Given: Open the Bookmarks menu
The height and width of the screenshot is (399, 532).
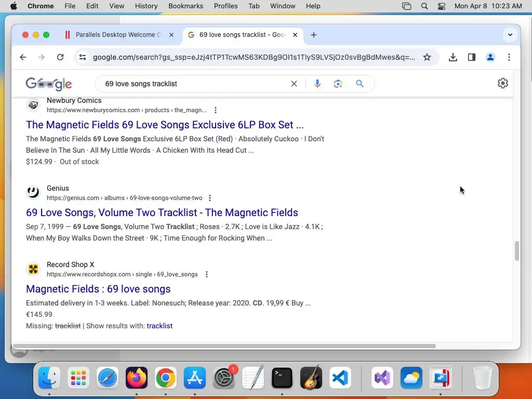Looking at the screenshot, I should [x=185, y=6].
